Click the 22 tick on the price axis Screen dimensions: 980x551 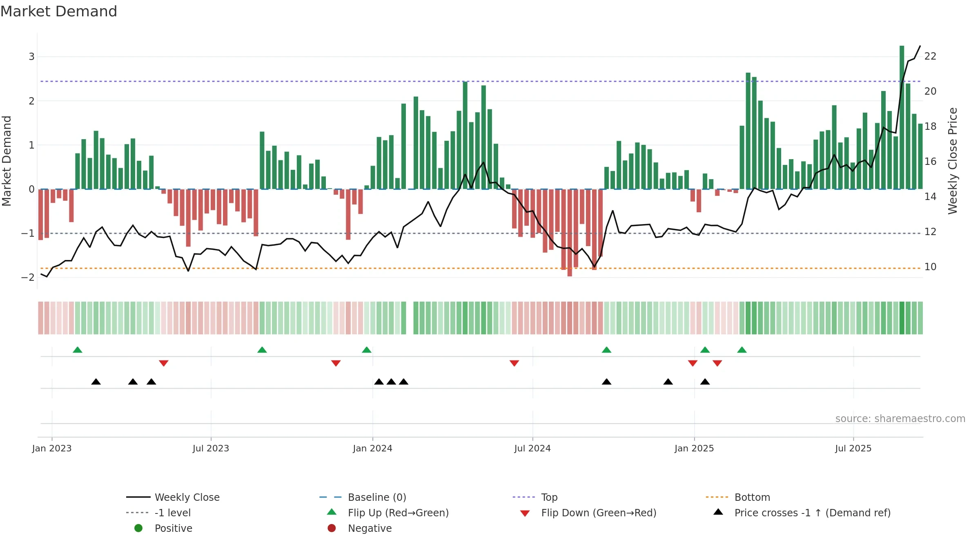931,56
